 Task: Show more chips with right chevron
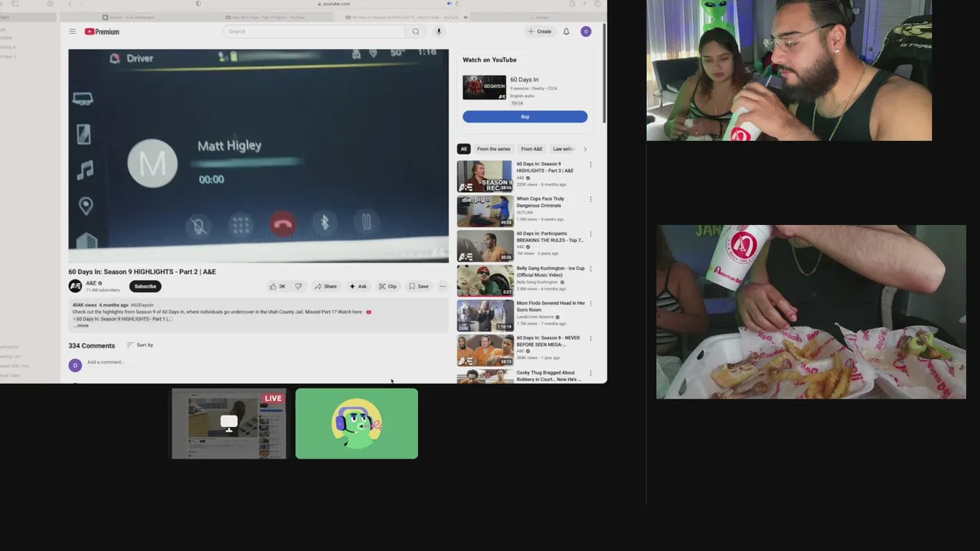(x=586, y=149)
